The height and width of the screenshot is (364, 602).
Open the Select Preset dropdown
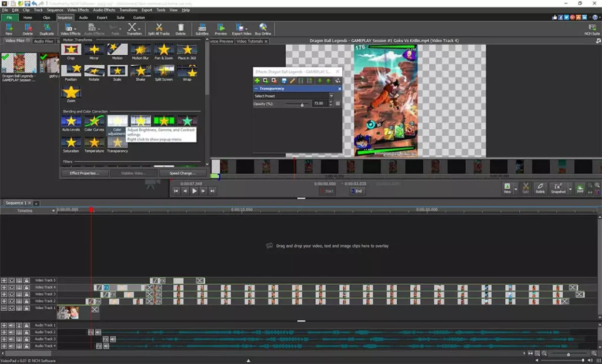[293, 96]
